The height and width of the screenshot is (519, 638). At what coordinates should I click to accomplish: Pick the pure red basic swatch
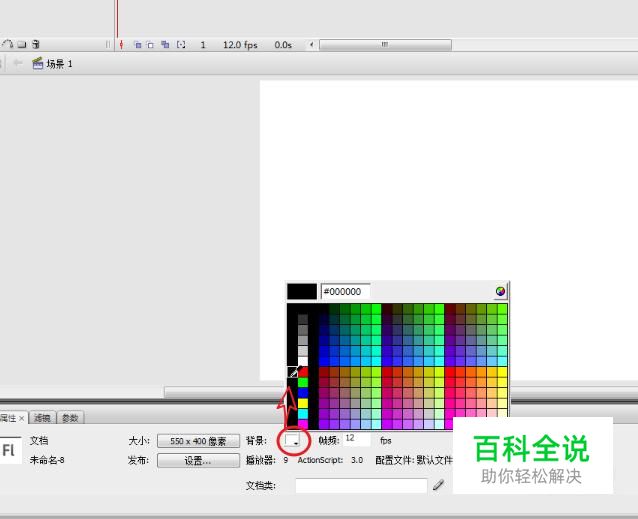point(303,372)
